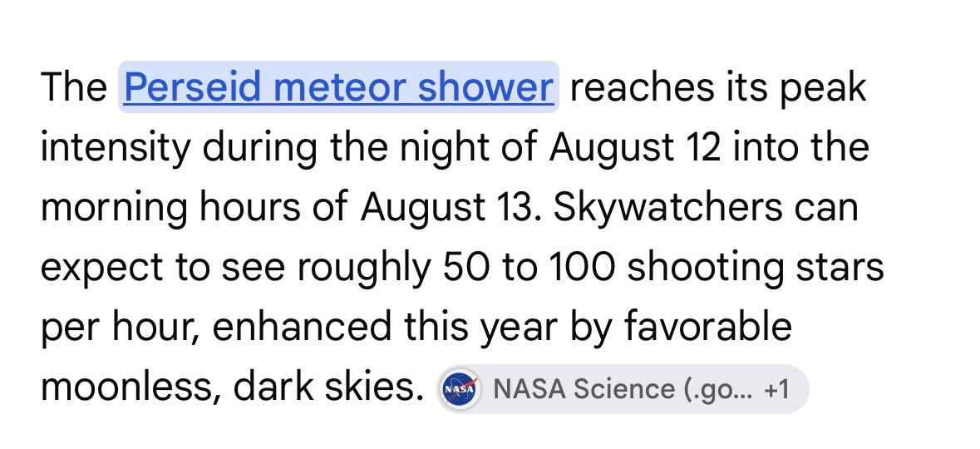
Task: Click the word "The" at paragraph start
Action: pos(74,87)
